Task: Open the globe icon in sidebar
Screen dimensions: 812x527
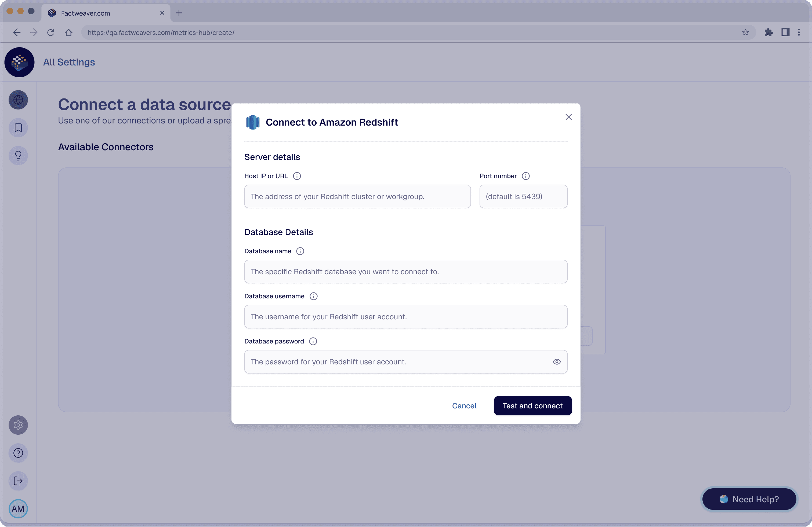Action: [18, 100]
